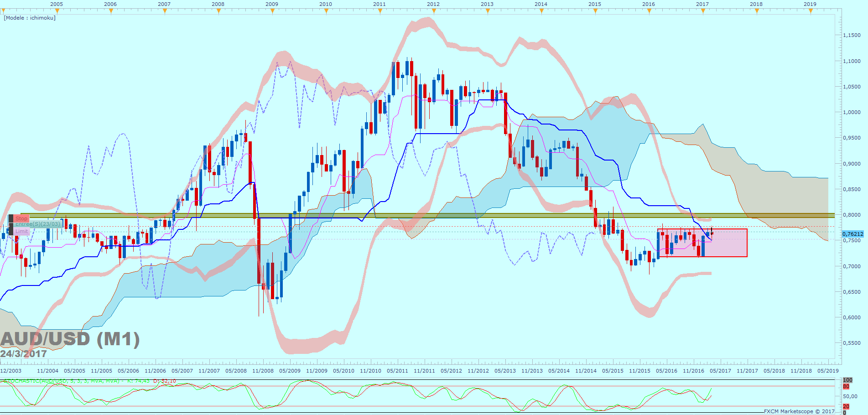The image size is (868, 415).
Task: Click the 2006 year marker
Action: click(110, 4)
